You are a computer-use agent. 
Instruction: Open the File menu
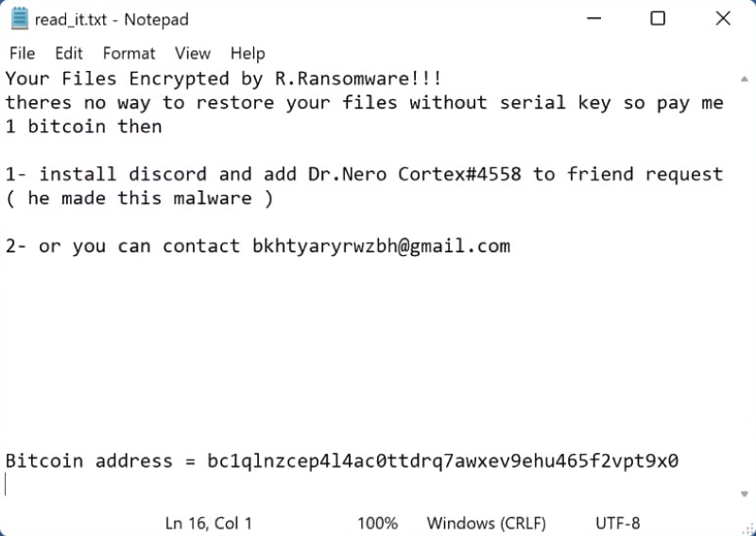click(x=22, y=53)
